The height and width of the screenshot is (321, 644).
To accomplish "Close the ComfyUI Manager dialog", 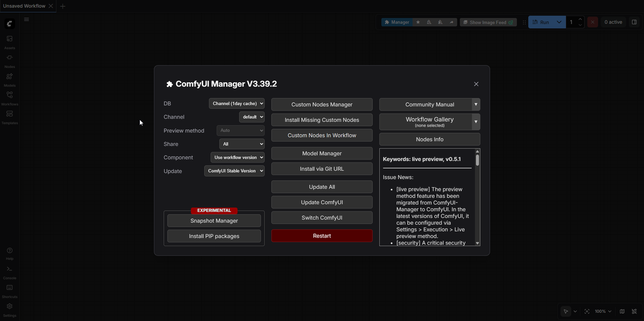I will (476, 84).
